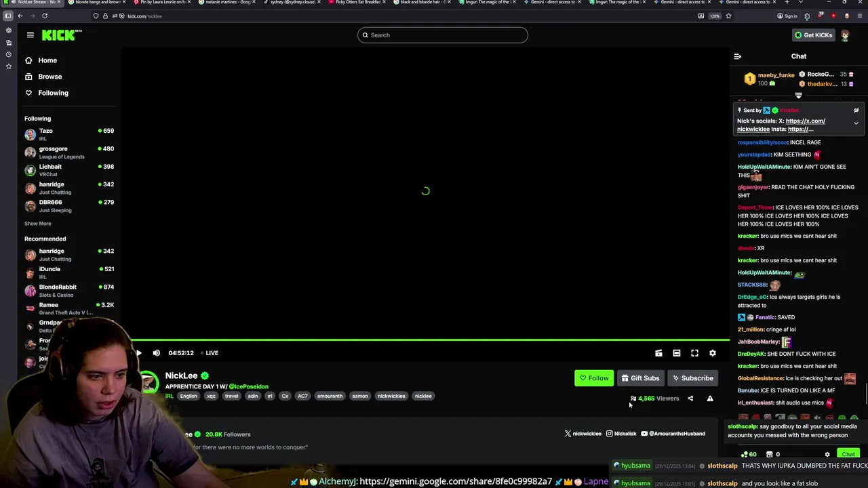Select the nickwicklee tag

(391, 396)
